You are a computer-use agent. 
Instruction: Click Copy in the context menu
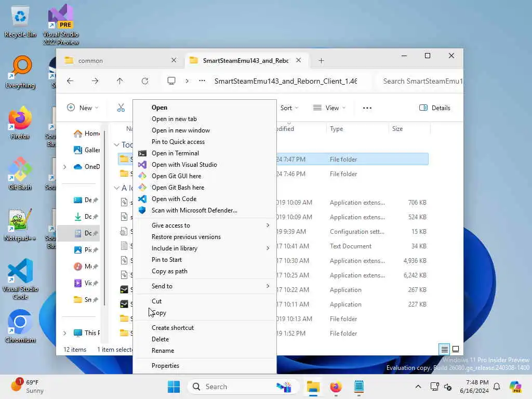pos(205,313)
